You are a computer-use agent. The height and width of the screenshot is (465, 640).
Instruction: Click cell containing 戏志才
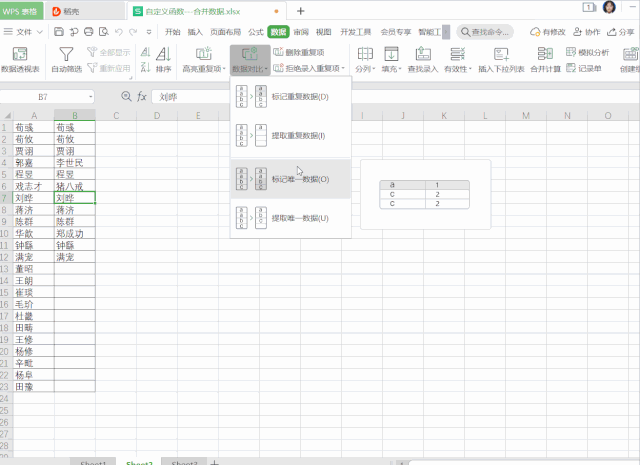tap(34, 187)
